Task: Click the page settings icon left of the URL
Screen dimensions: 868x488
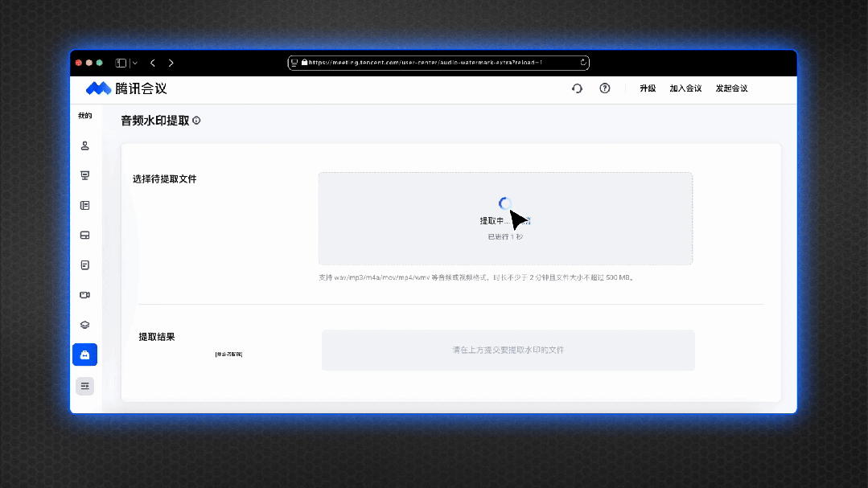Action: tap(294, 63)
